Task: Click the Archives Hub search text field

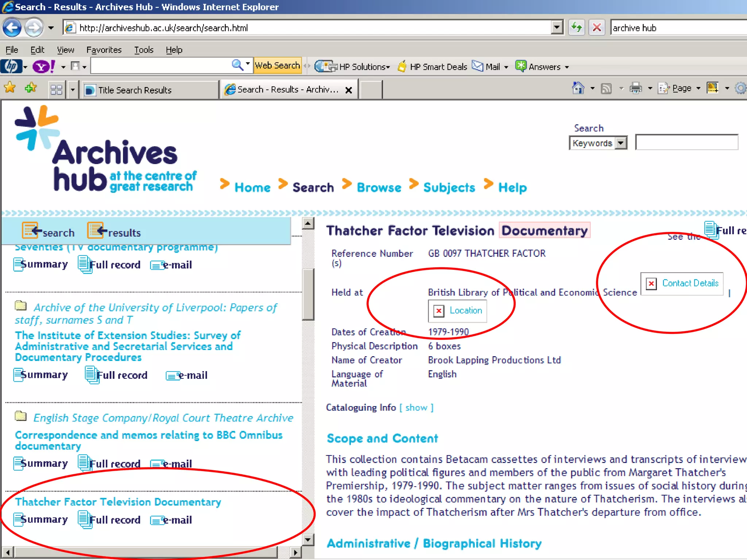Action: [686, 143]
